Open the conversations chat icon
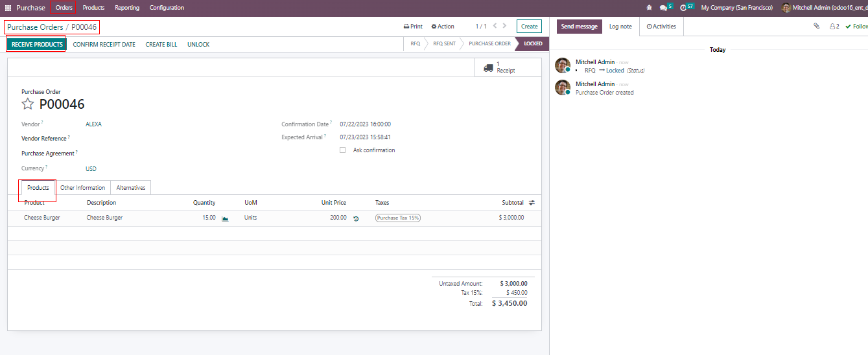The image size is (868, 355). pos(663,8)
